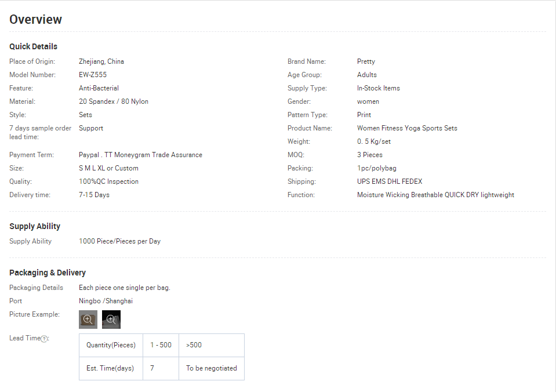Open the second dark picture example thumbnail
Viewport: 556px width, 392px height.
click(111, 320)
